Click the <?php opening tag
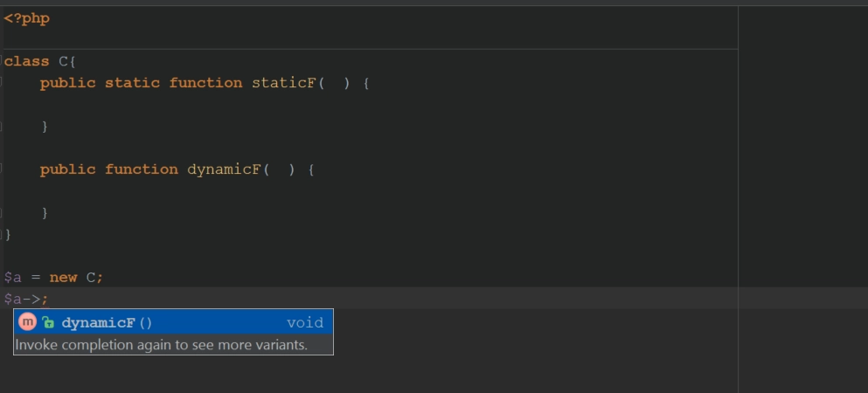Screen dimensions: 868x393 coord(26,19)
